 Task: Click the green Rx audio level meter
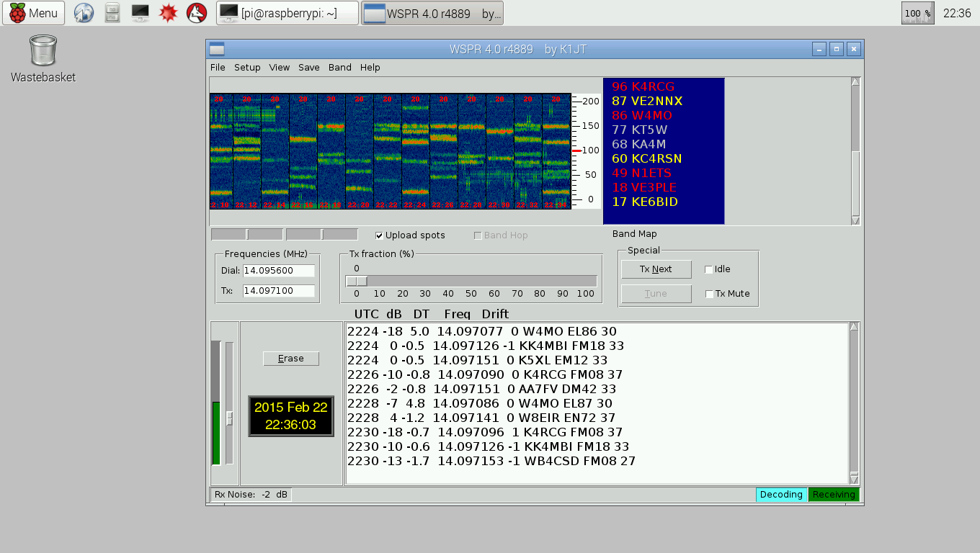pyautogui.click(x=216, y=403)
